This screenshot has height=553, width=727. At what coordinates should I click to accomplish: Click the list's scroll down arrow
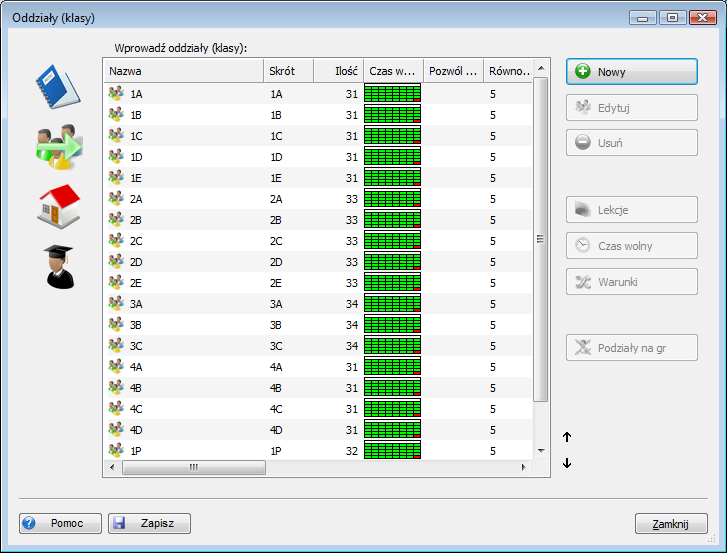pos(541,451)
